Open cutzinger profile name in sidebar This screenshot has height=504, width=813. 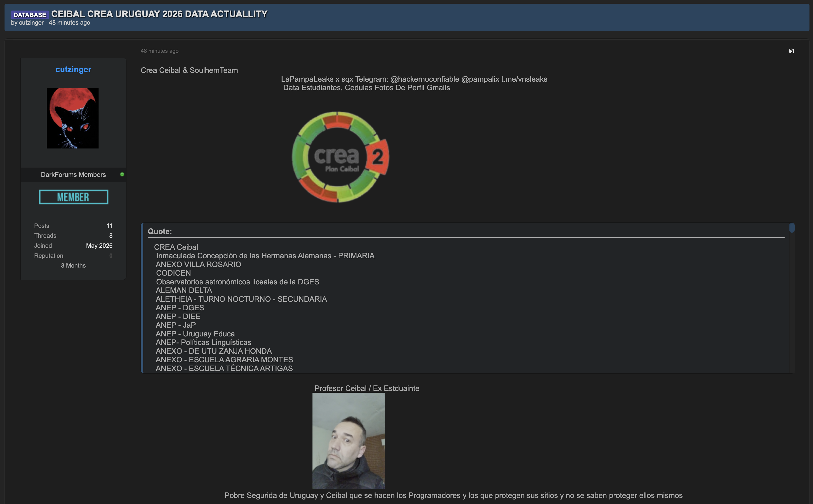pos(73,69)
